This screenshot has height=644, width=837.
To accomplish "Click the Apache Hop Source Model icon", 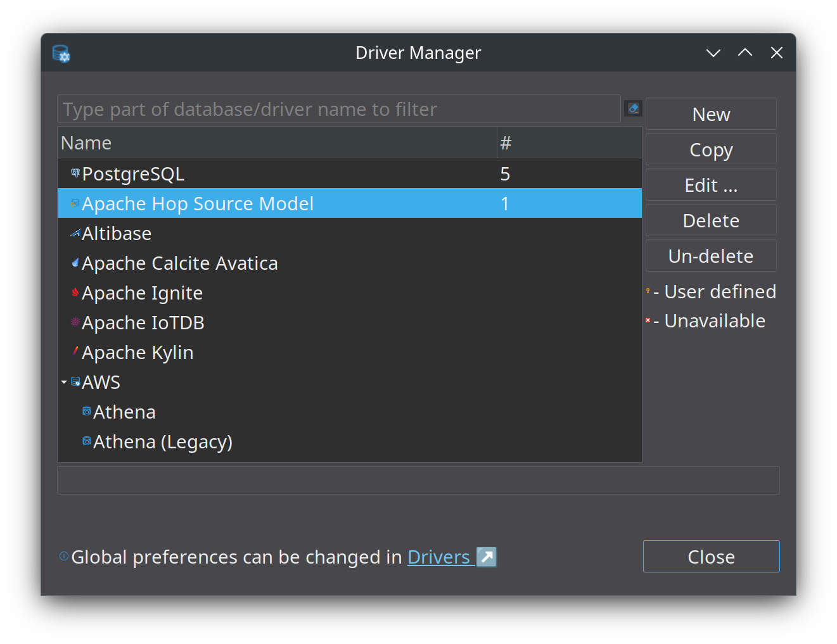I will tap(75, 203).
